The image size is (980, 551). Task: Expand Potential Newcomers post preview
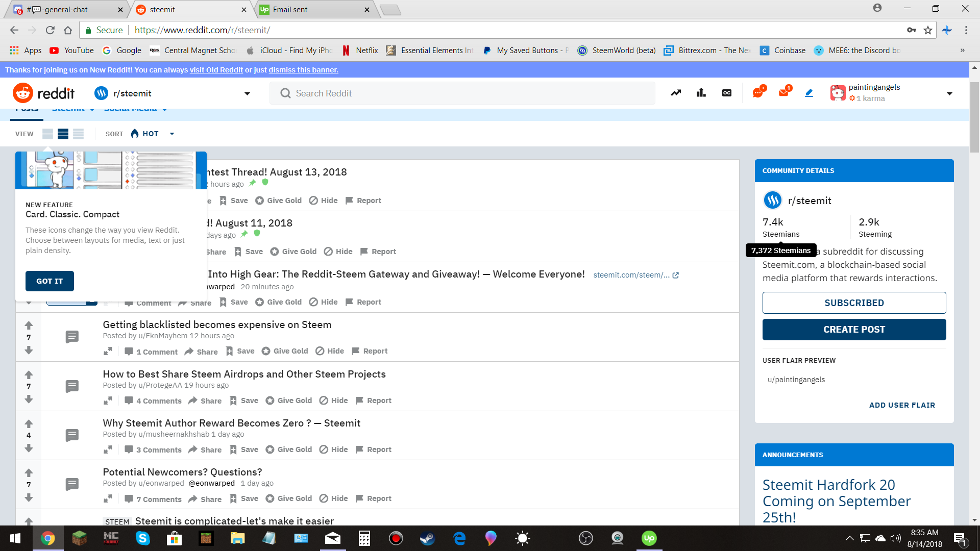click(108, 498)
